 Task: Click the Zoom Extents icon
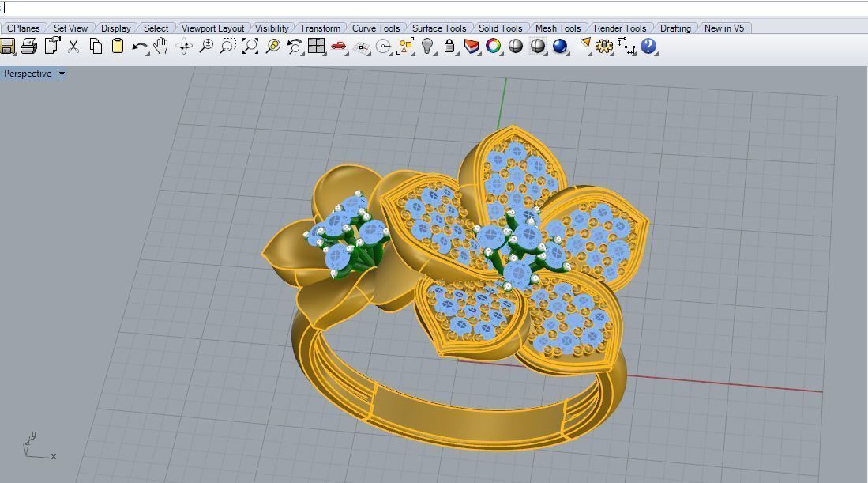pos(250,46)
